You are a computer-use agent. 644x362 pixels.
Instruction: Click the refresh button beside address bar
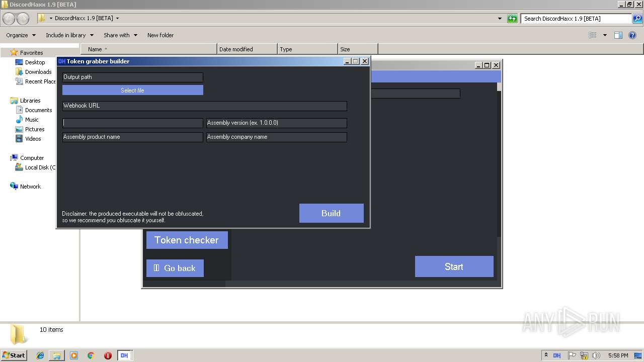click(x=512, y=19)
